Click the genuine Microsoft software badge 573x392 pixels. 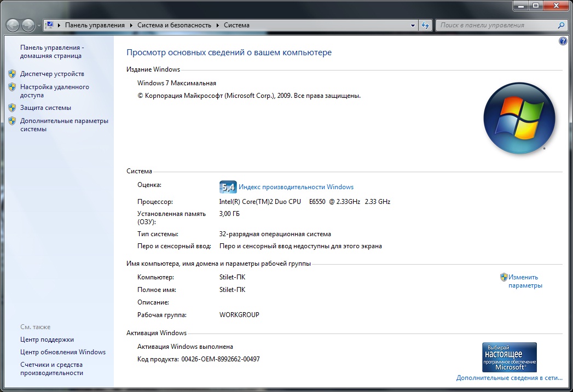509,358
